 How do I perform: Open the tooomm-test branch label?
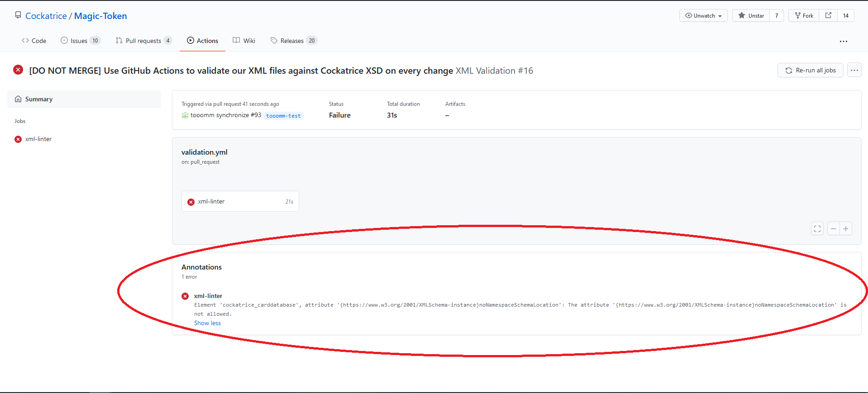[x=283, y=116]
